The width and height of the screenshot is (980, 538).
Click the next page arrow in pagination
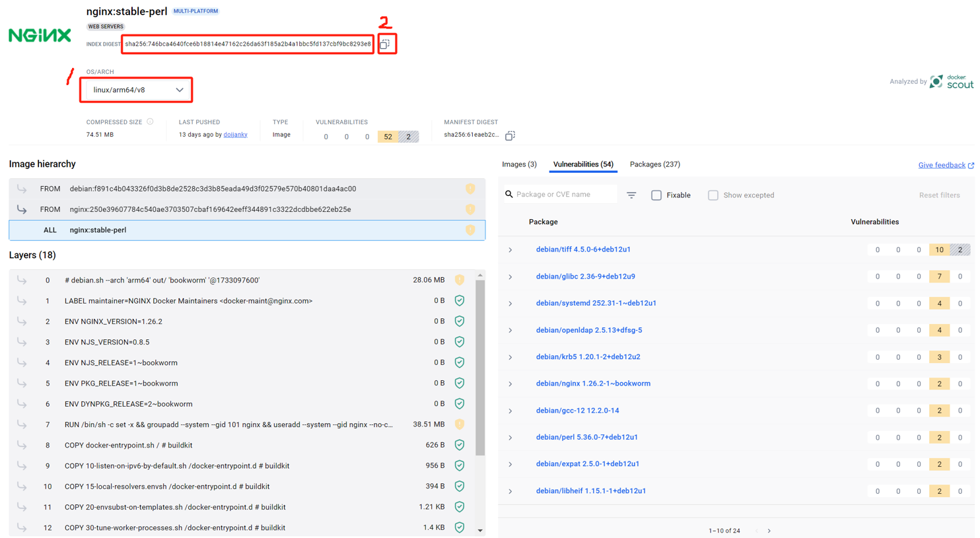point(769,531)
